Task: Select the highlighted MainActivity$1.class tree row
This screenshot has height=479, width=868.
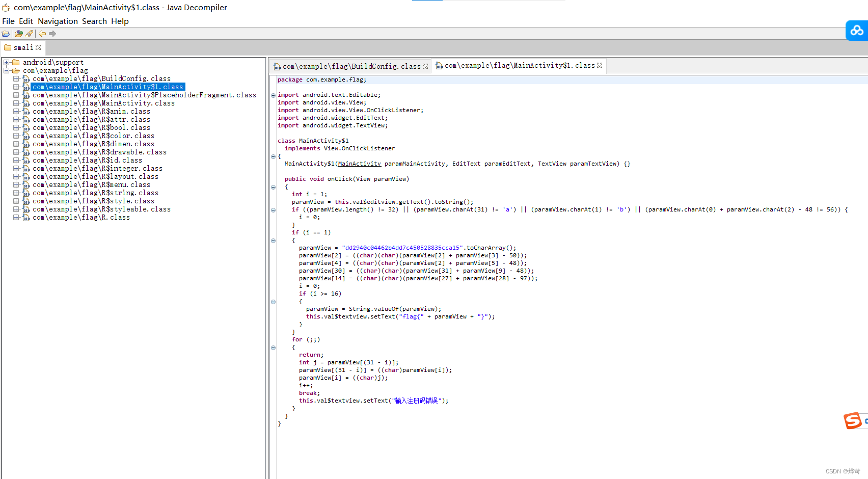Action: click(x=107, y=87)
